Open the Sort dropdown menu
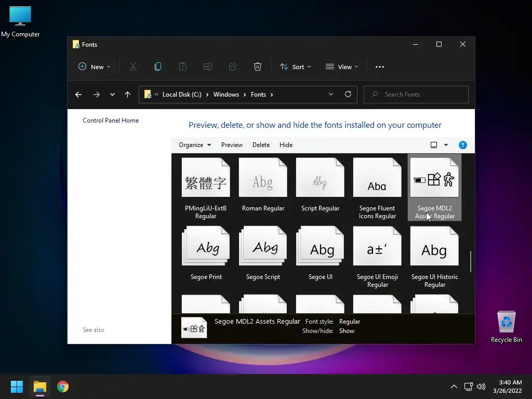This screenshot has height=399, width=532. [295, 67]
